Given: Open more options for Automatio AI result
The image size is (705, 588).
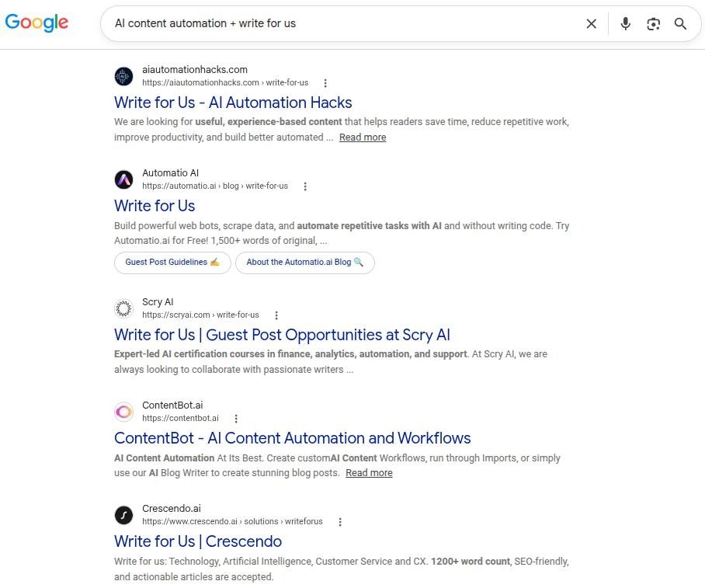Looking at the screenshot, I should (x=305, y=186).
